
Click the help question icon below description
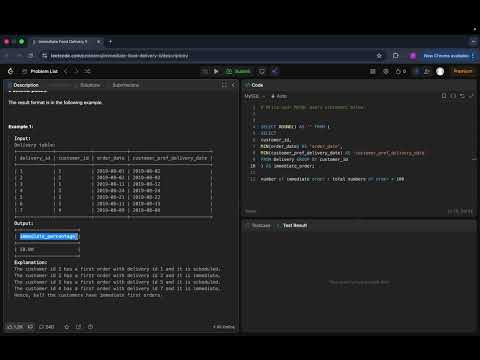90,327
